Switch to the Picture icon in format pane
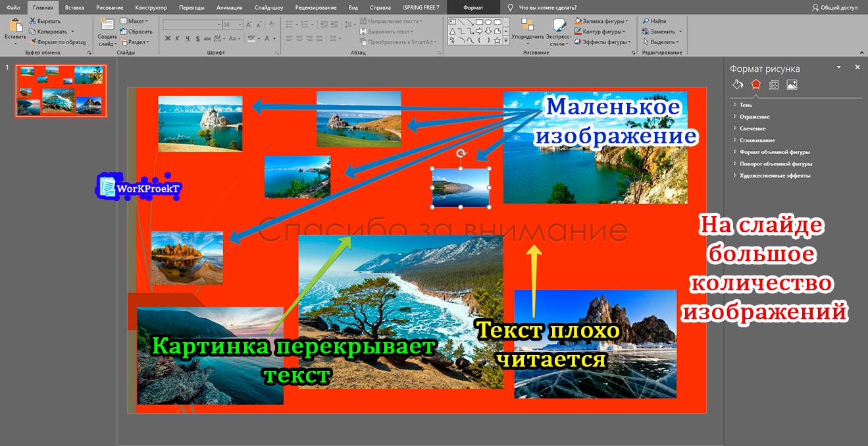 point(792,84)
